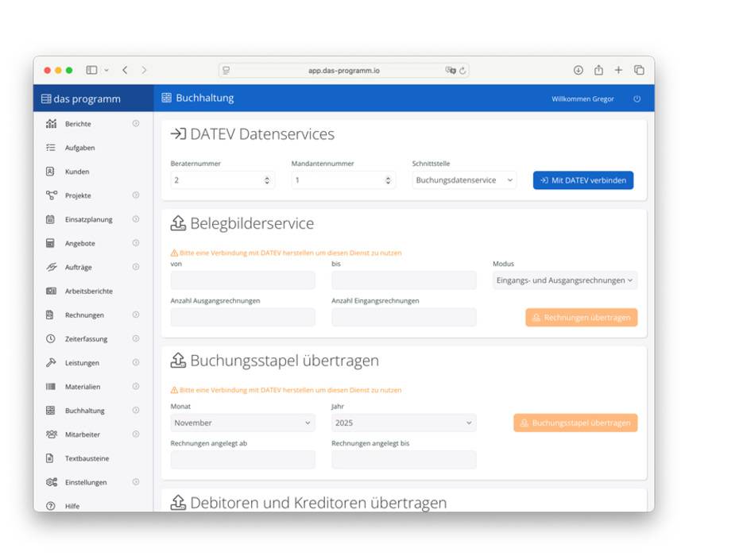Select the Zeiterfassung clock icon
The width and height of the screenshot is (747, 560).
pyautogui.click(x=49, y=338)
